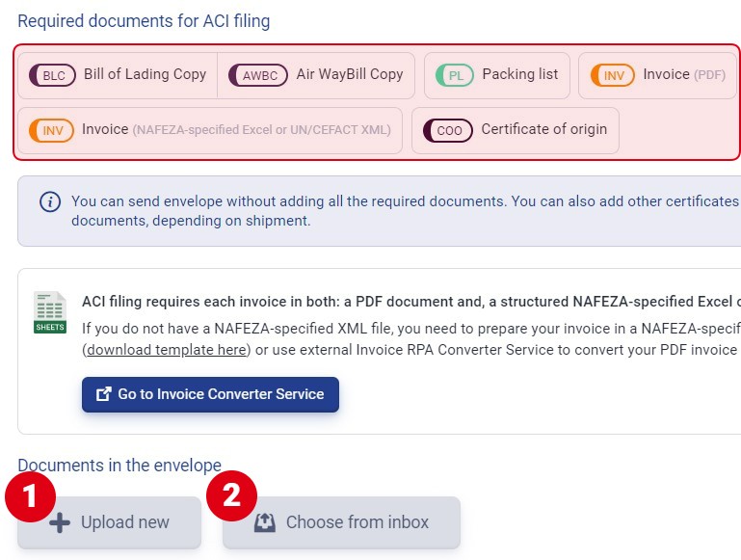The width and height of the screenshot is (741, 560).
Task: Click the plus icon on Upload new
Action: pyautogui.click(x=60, y=522)
